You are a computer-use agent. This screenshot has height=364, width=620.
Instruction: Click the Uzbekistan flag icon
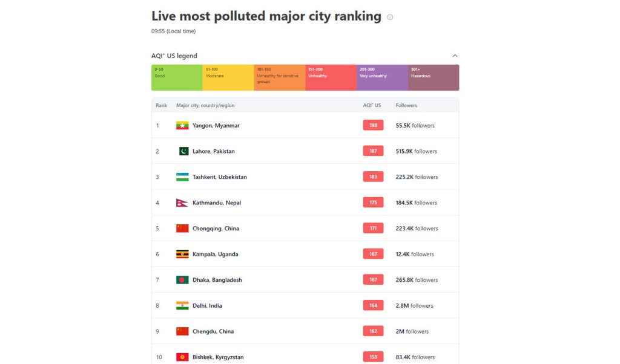pos(182,177)
